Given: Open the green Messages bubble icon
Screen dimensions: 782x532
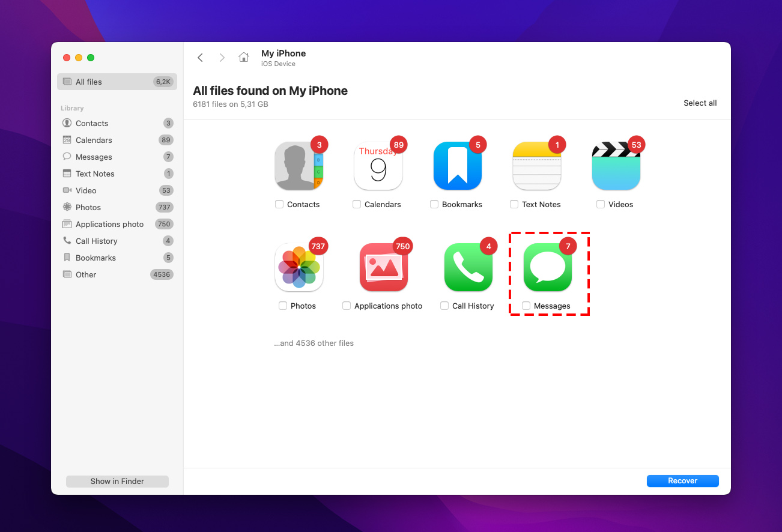Looking at the screenshot, I should [x=548, y=267].
